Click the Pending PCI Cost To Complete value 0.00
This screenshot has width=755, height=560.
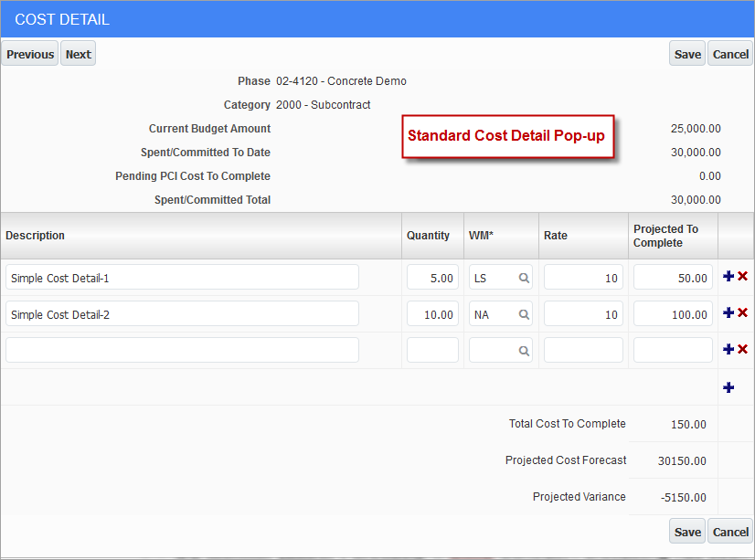(710, 176)
